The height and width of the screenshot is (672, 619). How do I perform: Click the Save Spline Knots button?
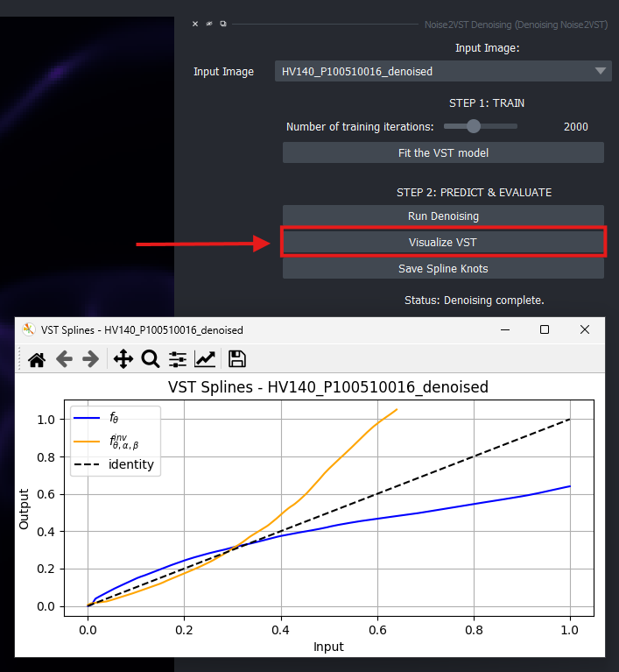(x=443, y=268)
